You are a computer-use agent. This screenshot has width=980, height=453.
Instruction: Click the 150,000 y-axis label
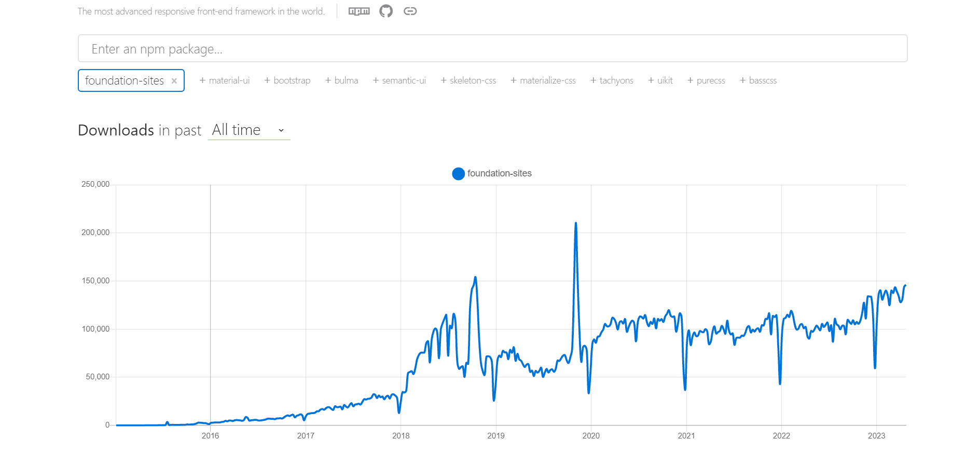pos(95,281)
